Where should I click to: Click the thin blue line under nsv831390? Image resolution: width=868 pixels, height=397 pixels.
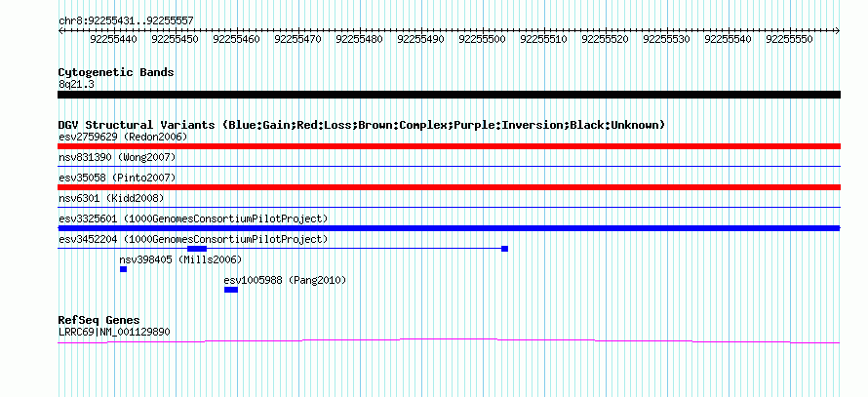449,166
